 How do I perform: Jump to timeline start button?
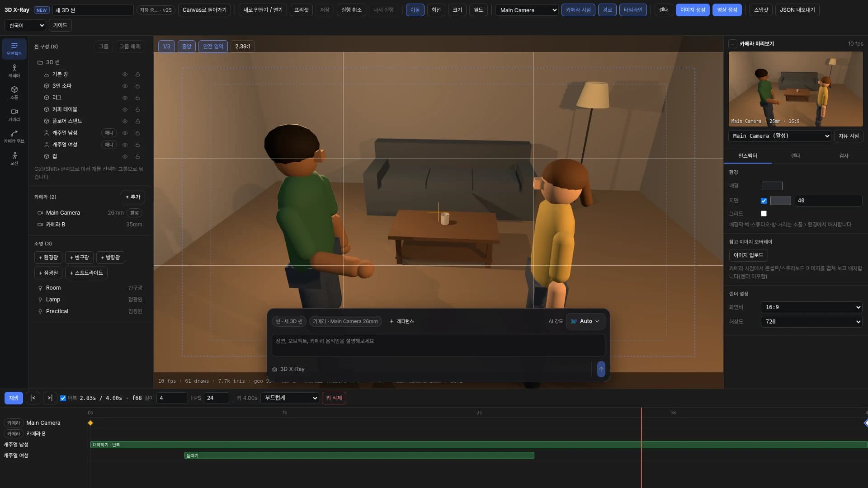tap(33, 398)
